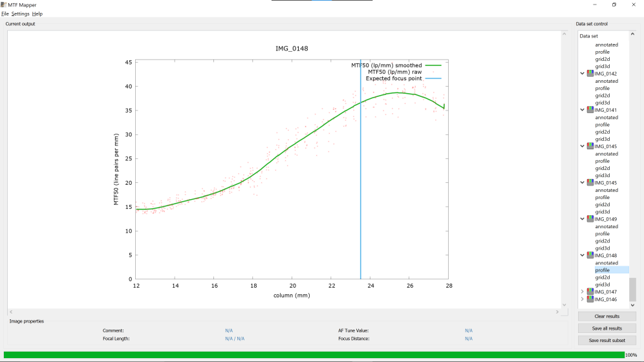The image size is (644, 362).
Task: Open the File menu
Action: tap(5, 14)
